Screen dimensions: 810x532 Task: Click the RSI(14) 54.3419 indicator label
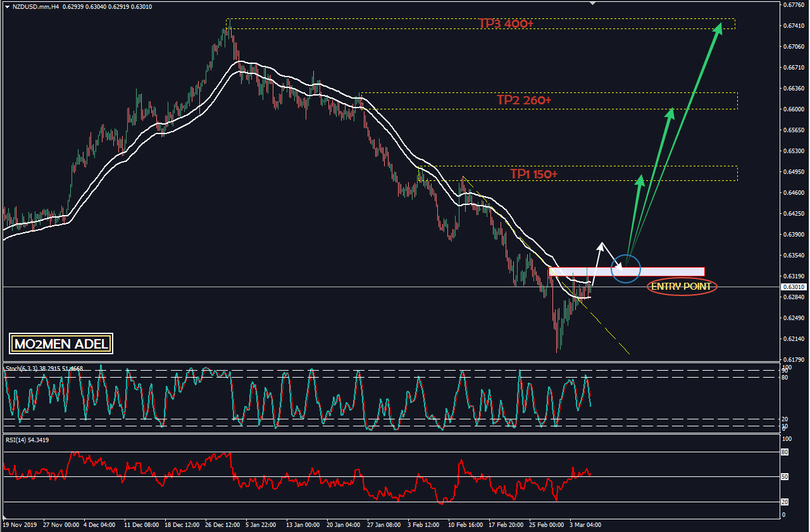[x=27, y=439]
